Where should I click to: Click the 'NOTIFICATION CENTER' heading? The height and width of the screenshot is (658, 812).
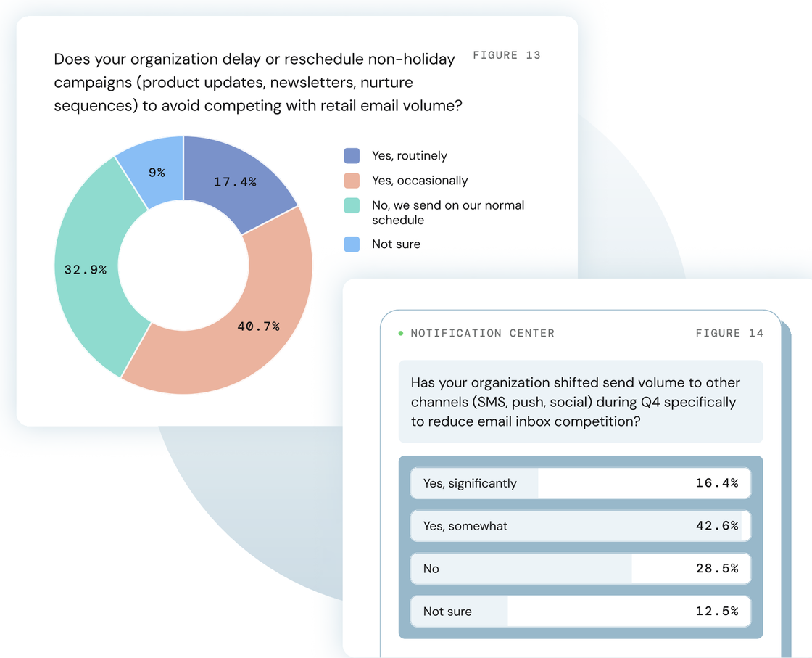point(483,333)
